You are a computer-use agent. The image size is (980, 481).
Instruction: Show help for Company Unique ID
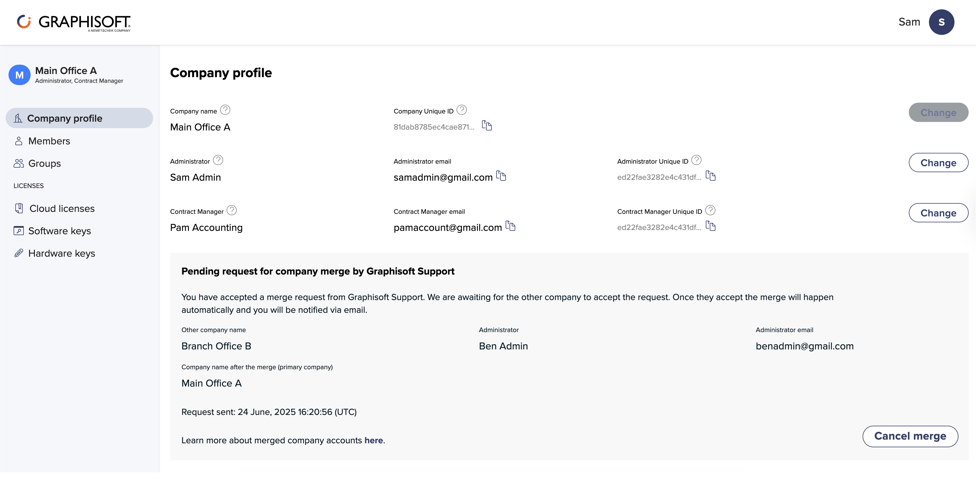461,110
